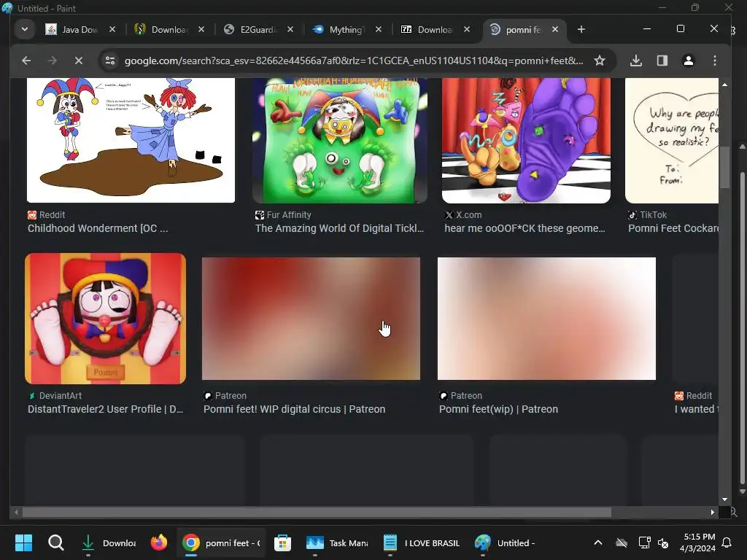Click the horizontal scrollbar right arrow
747x560 pixels.
point(712,512)
